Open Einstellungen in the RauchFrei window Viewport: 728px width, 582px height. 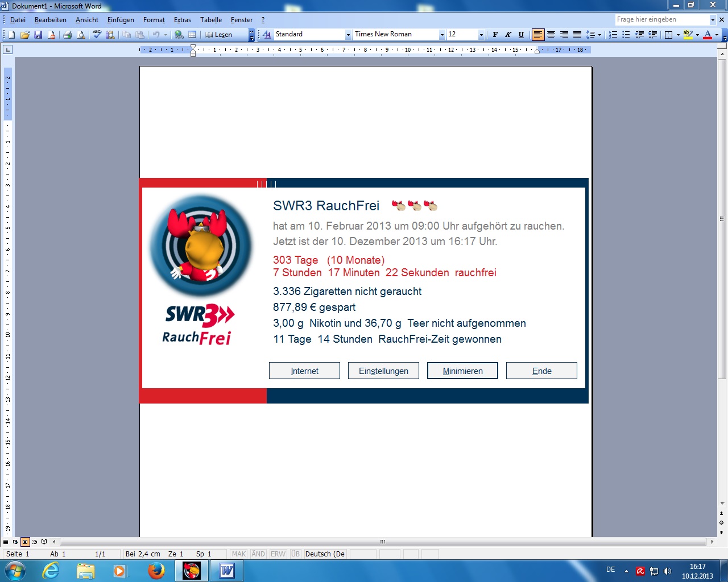coord(383,371)
